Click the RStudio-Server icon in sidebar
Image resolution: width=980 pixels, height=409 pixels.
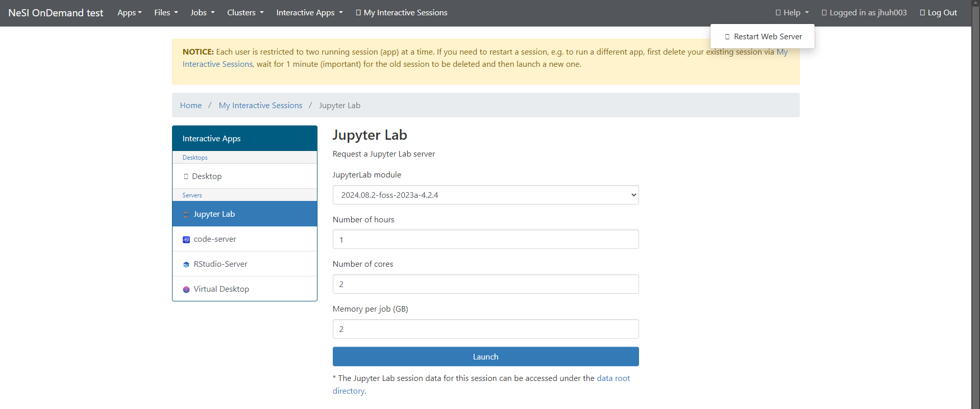click(x=186, y=264)
